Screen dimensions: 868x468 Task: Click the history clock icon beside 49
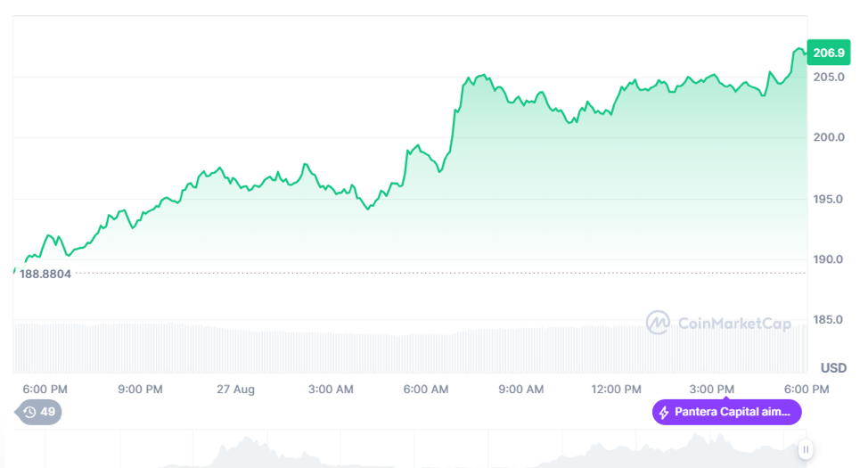(x=29, y=412)
